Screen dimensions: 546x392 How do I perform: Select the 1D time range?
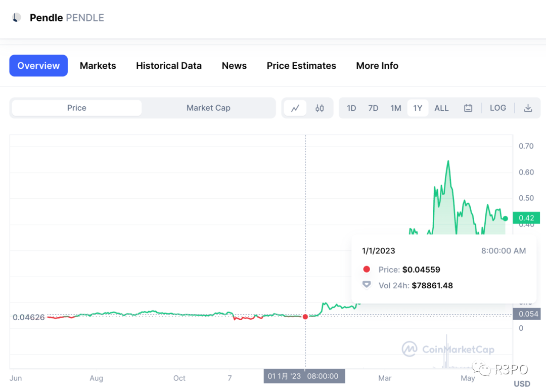click(351, 108)
